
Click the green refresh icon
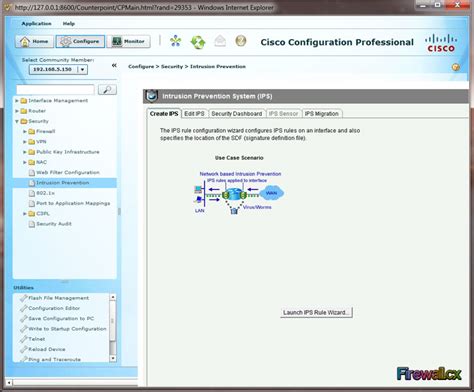(198, 42)
